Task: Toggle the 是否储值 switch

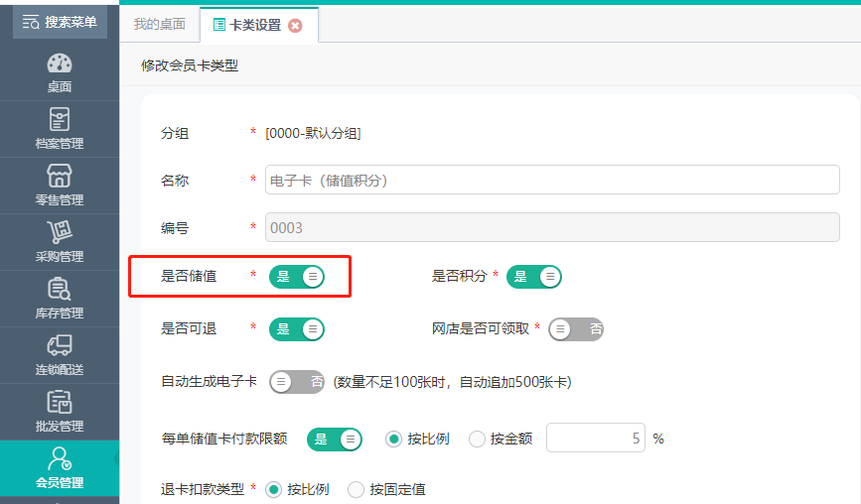Action: 297,277
